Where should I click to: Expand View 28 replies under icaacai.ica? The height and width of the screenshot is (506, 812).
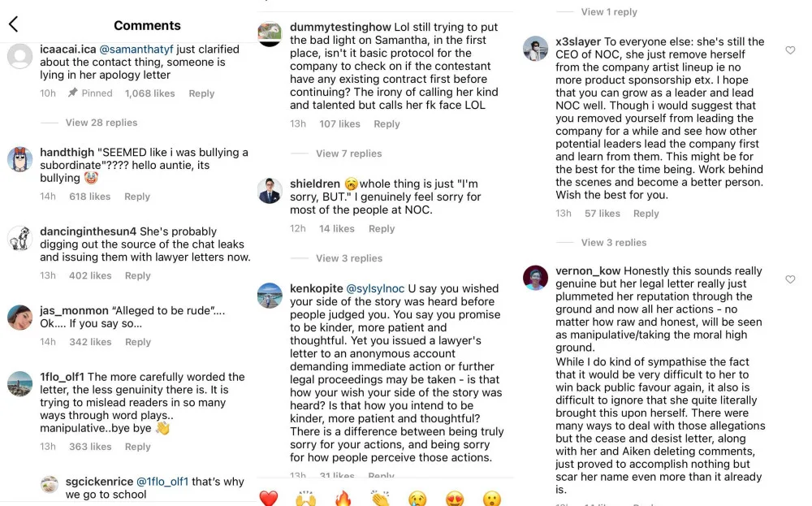[101, 123]
